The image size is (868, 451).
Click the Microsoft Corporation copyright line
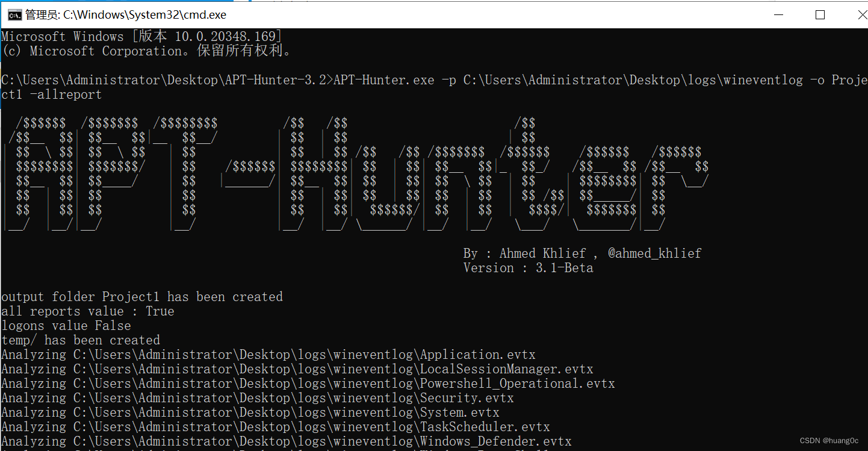click(x=147, y=51)
